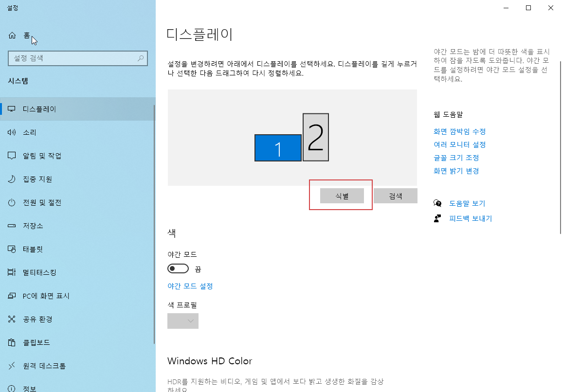The height and width of the screenshot is (392, 562).
Task: Go to 원격 데스크톱 settings
Action: [x=77, y=366]
